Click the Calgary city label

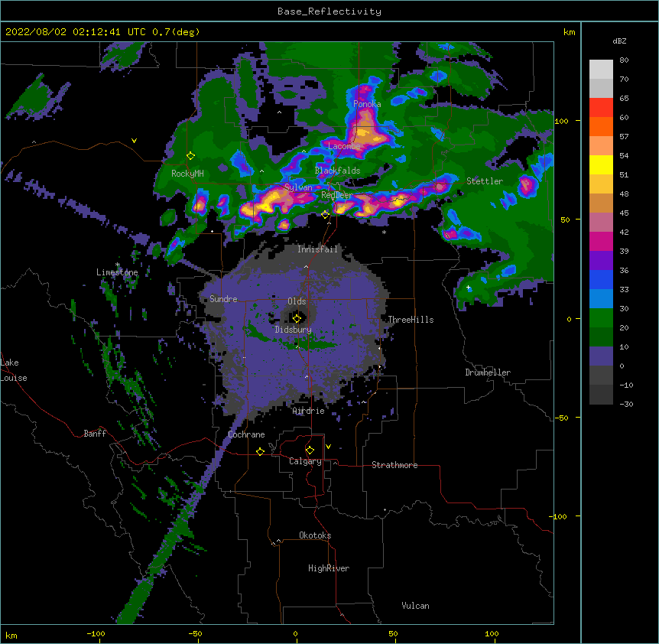pos(305,461)
